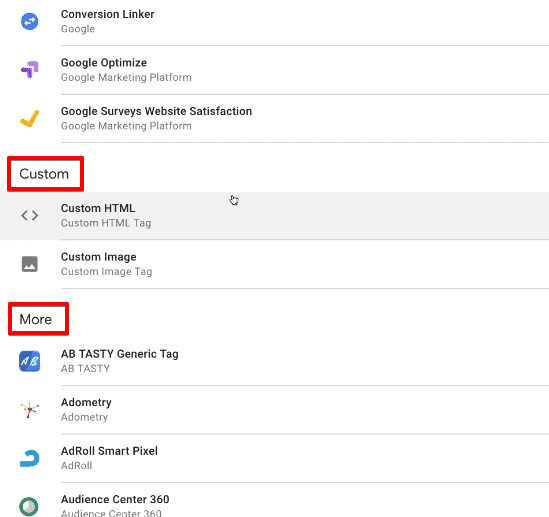Screen dimensions: 549x517
Task: Click the Custom HTML Tag subtitle
Action: coord(106,223)
